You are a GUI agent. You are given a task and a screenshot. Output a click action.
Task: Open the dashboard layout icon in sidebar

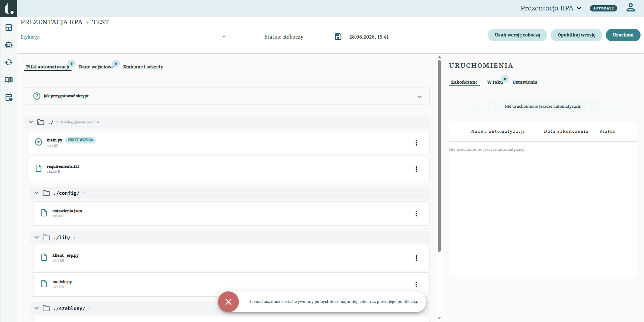tap(9, 28)
